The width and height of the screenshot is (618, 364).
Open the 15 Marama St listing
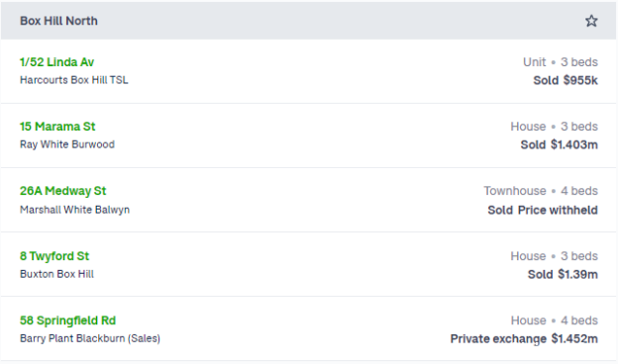pos(57,127)
